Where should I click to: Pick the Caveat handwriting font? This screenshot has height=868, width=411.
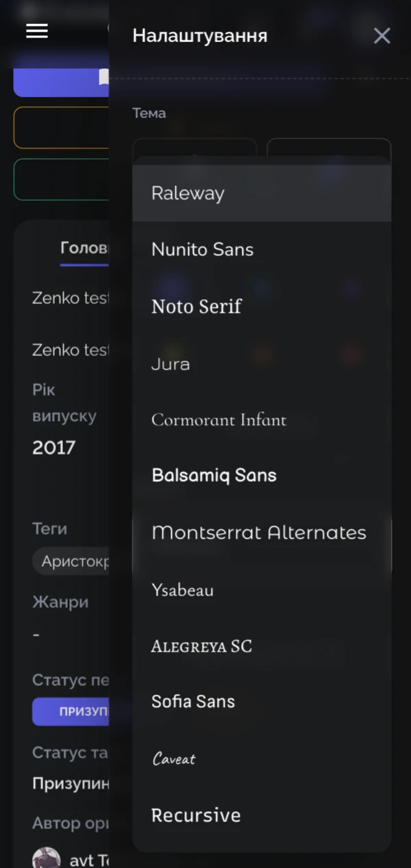pos(261,758)
